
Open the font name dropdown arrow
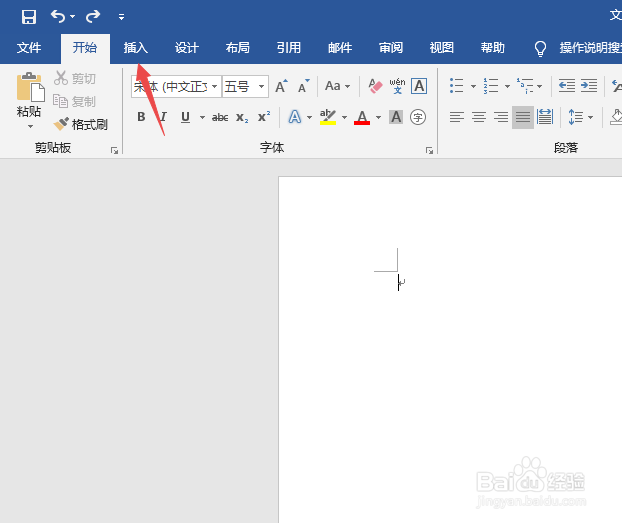[215, 87]
